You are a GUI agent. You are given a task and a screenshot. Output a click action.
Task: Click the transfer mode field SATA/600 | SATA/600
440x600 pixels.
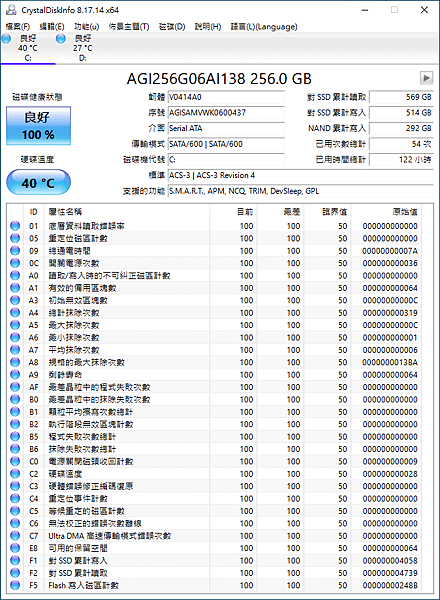(x=226, y=144)
